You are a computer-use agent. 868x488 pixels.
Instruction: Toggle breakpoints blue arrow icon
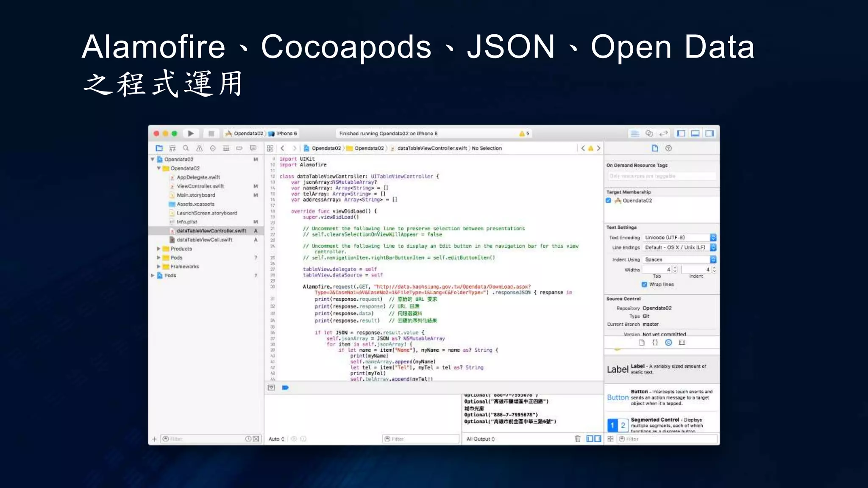tap(285, 388)
